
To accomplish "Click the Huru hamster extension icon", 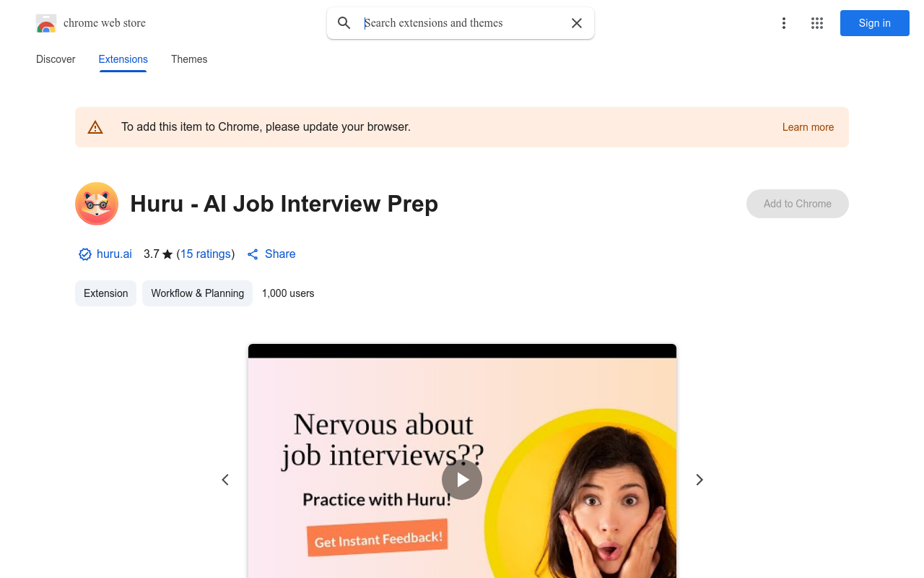I will point(97,204).
